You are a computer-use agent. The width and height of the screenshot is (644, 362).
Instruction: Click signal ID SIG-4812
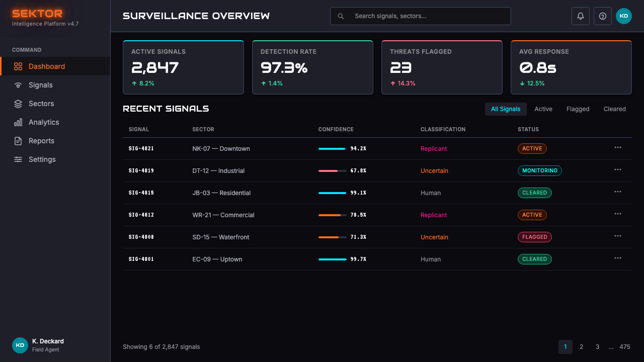coord(141,215)
